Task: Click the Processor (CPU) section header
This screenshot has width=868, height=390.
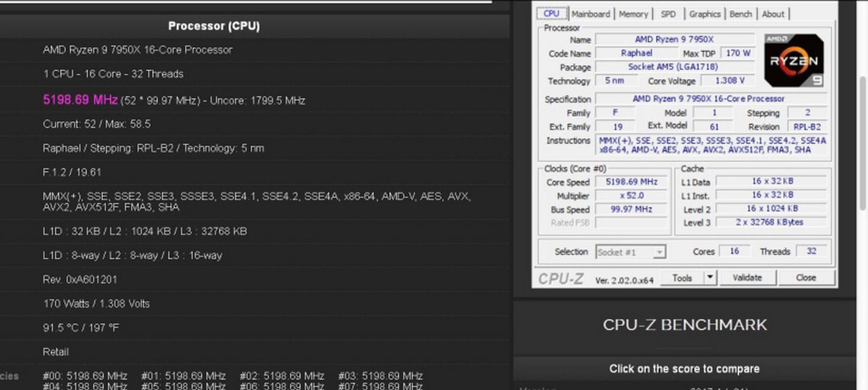Action: click(x=214, y=26)
